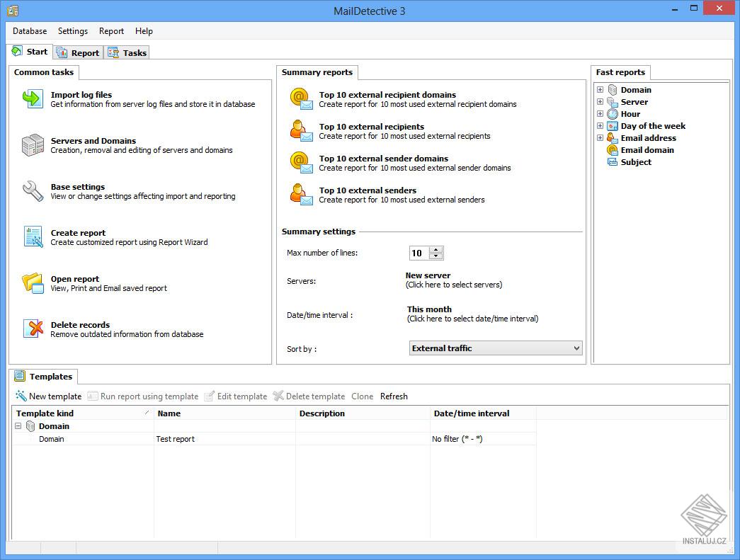
Task: Click the Clone template button
Action: coord(362,396)
